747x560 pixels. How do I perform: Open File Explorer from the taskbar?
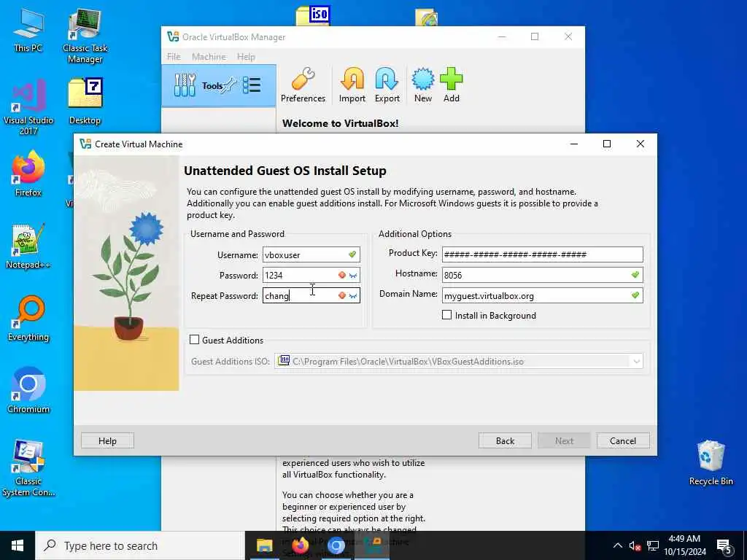pos(264,545)
